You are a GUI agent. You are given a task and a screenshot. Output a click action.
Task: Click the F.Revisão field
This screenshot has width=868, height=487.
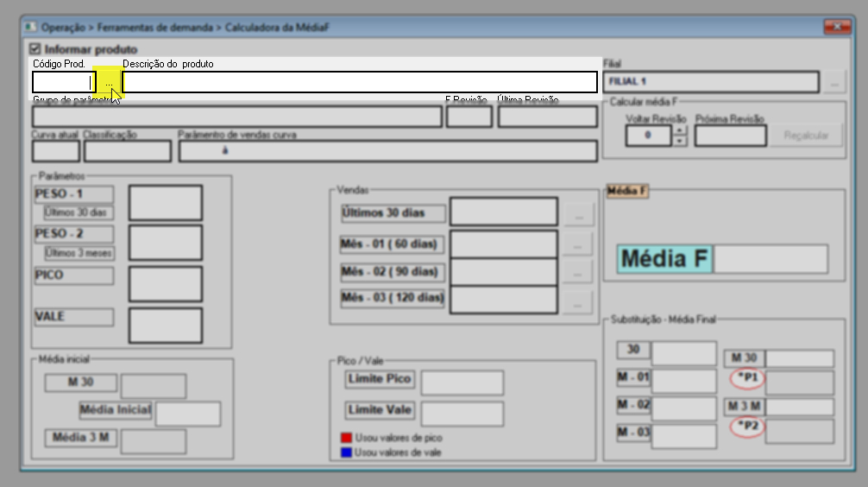(x=469, y=117)
